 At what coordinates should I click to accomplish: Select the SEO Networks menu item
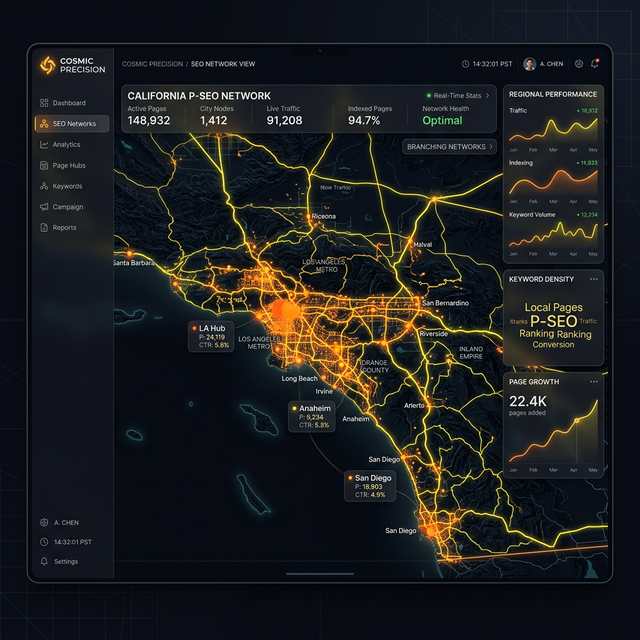(x=71, y=124)
